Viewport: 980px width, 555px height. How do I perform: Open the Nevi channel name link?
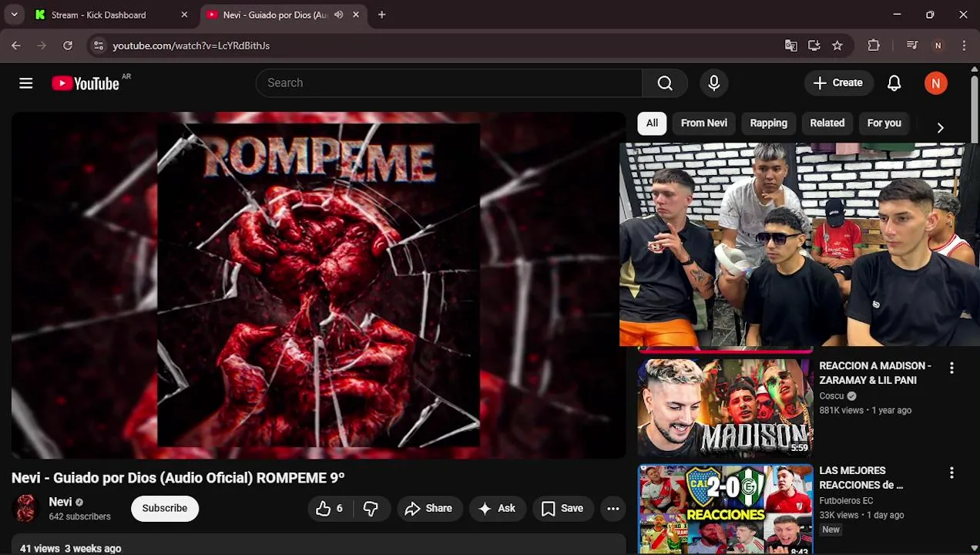tap(60, 502)
